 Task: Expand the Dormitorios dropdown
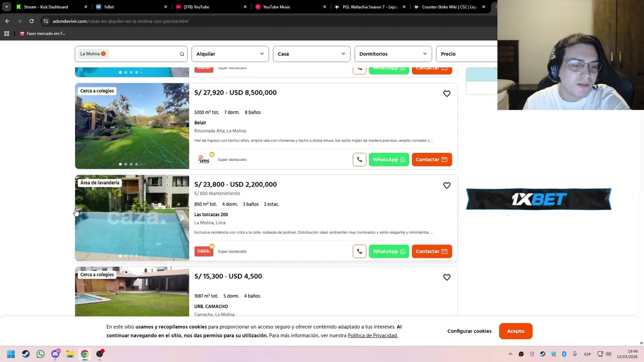pos(393,54)
